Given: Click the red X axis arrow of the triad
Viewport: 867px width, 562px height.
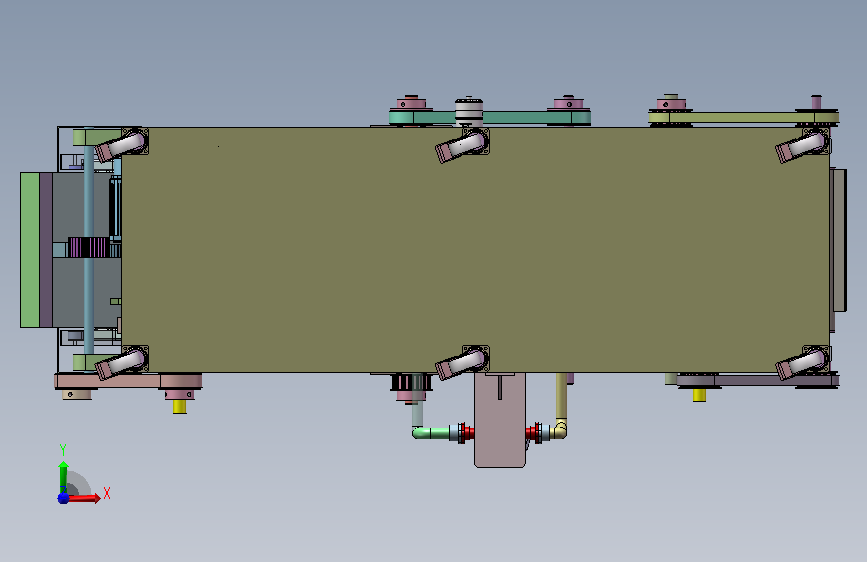Looking at the screenshot, I should [x=84, y=498].
